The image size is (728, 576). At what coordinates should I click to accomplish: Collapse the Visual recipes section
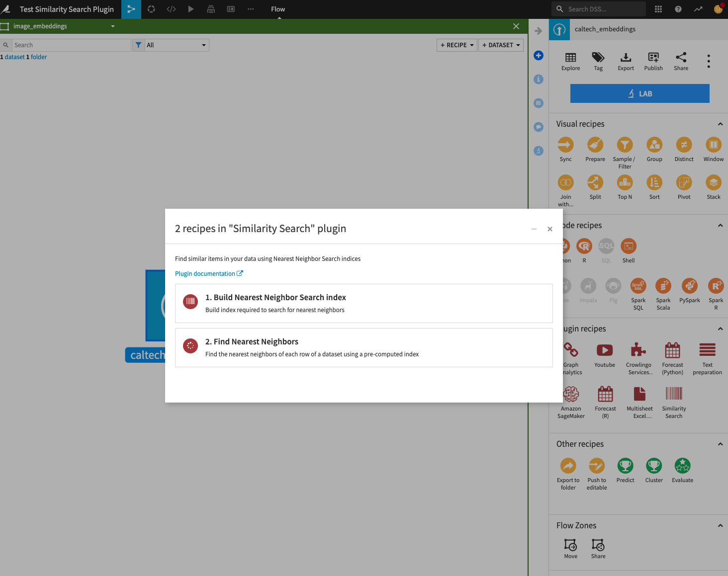(720, 124)
